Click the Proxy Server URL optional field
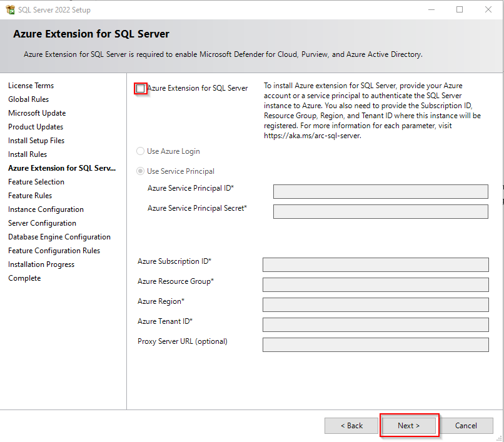The width and height of the screenshot is (504, 442). 375,344
